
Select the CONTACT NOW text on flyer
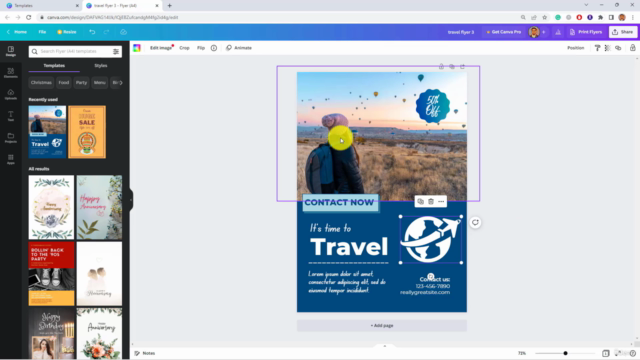[x=340, y=202]
